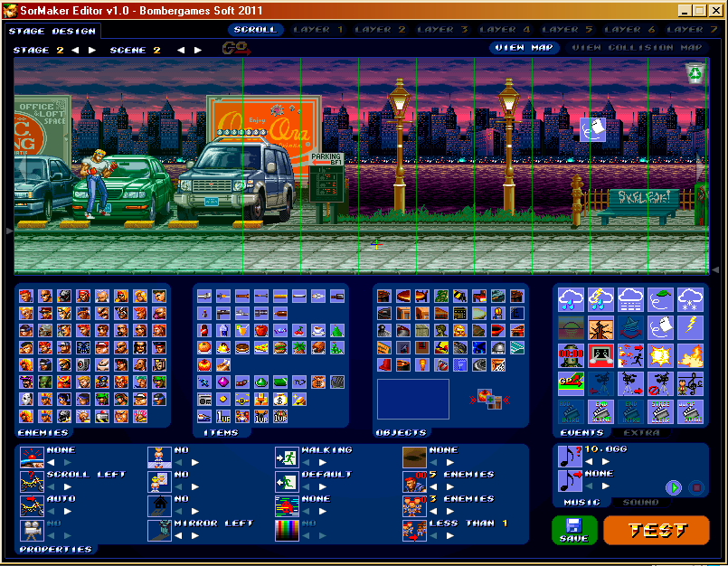Pick the music change treble clef event
The image size is (728, 566).
(x=690, y=383)
